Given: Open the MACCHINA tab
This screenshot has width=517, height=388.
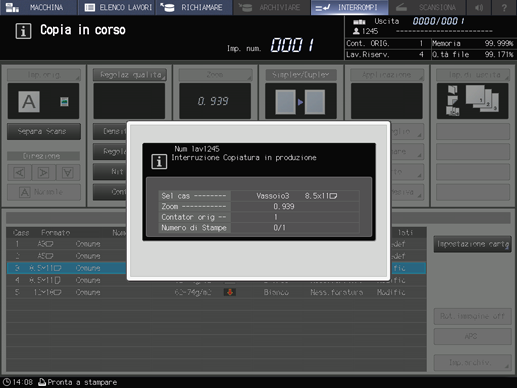Looking at the screenshot, I should tap(38, 7).
